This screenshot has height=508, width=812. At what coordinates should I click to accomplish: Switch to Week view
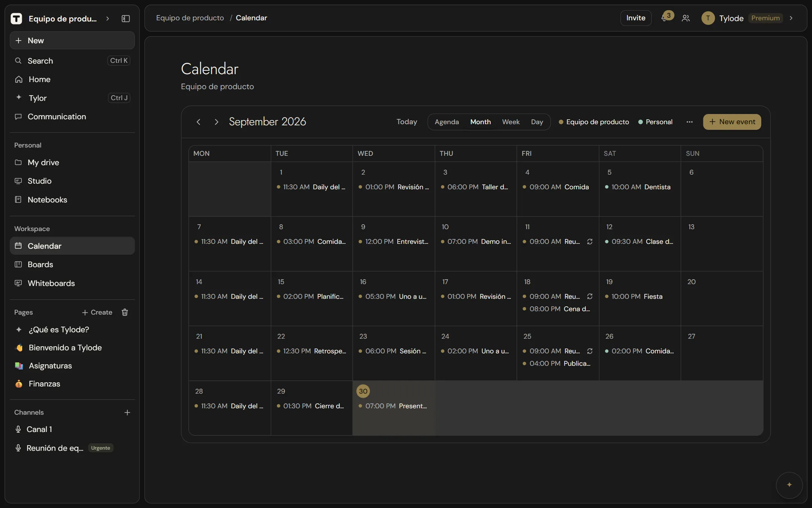pos(511,122)
